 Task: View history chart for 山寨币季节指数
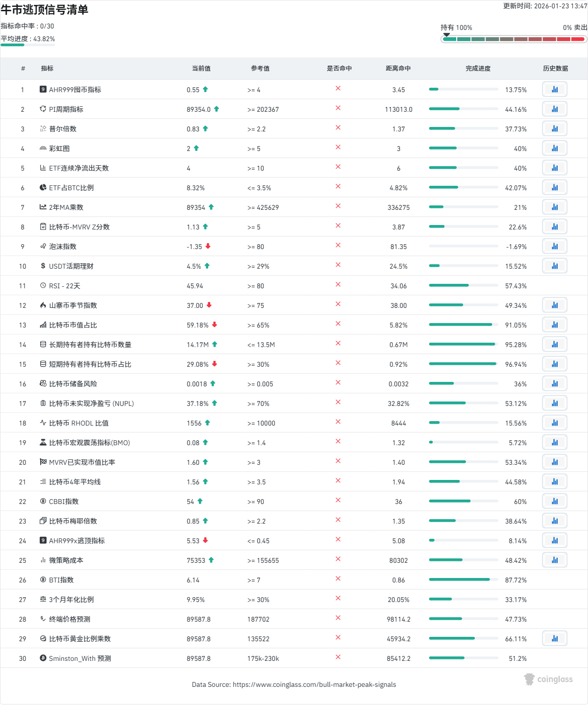coord(555,305)
